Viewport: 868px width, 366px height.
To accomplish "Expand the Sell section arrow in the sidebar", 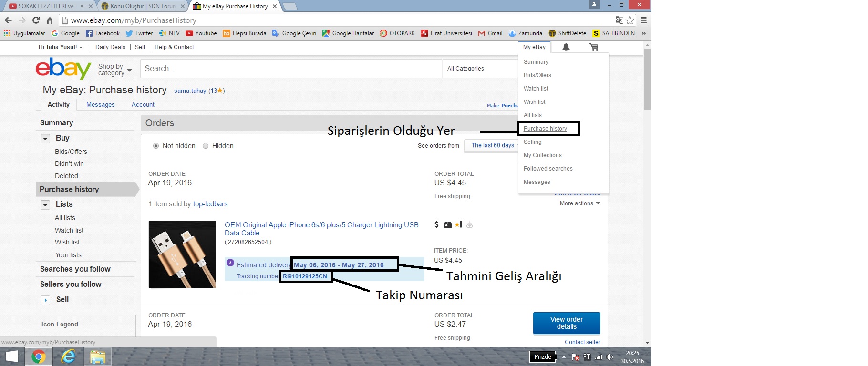I will click(45, 300).
